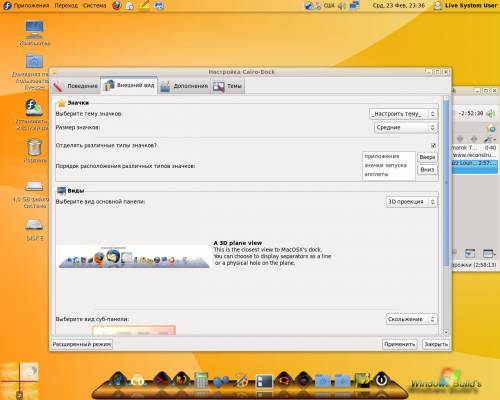Click the США keyboard layout indicator
Screen dimensions: 500x400
point(329,6)
